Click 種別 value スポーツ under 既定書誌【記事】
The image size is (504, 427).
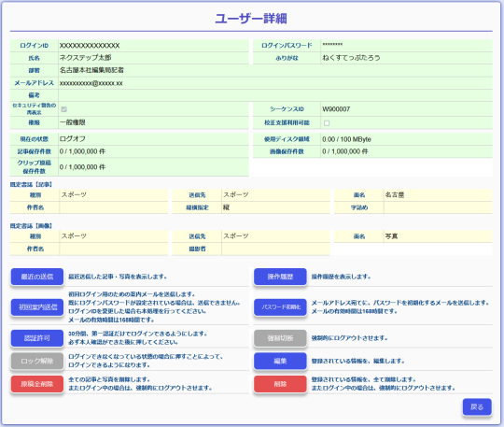tap(74, 195)
